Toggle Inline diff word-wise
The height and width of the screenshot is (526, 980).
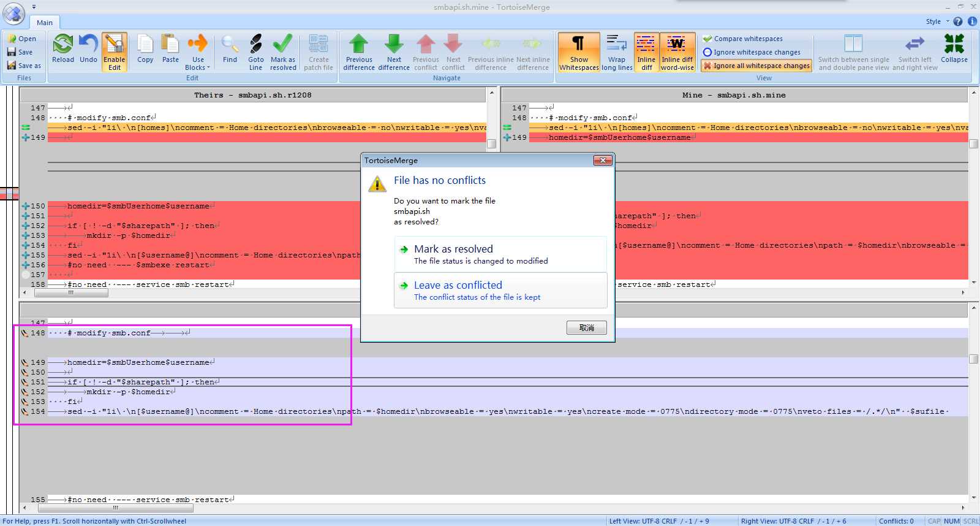tap(677, 52)
